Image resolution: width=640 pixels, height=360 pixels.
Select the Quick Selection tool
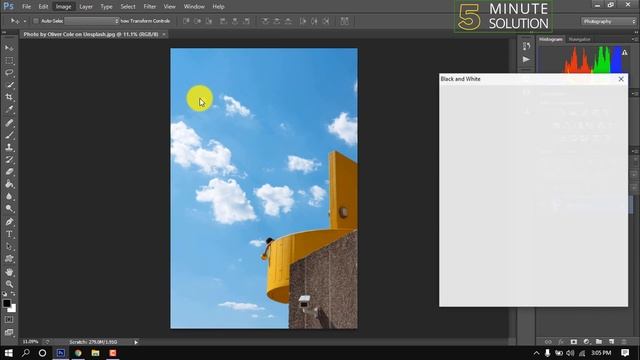click(x=9, y=85)
